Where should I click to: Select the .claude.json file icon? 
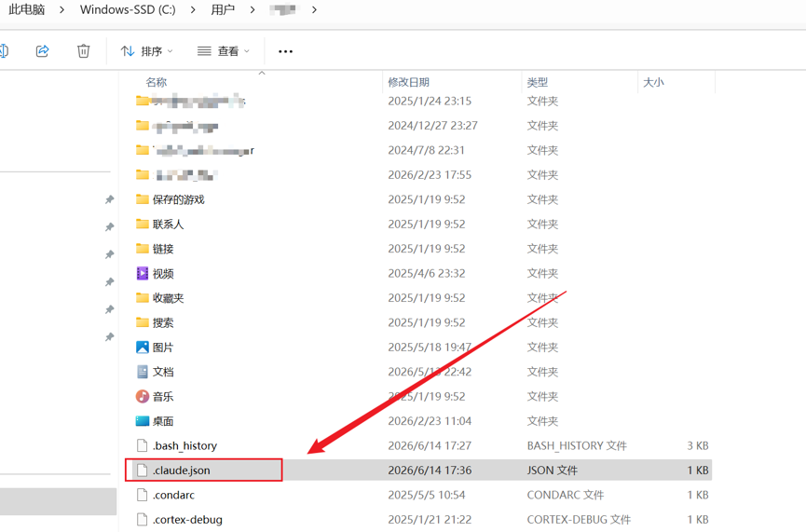tap(143, 471)
